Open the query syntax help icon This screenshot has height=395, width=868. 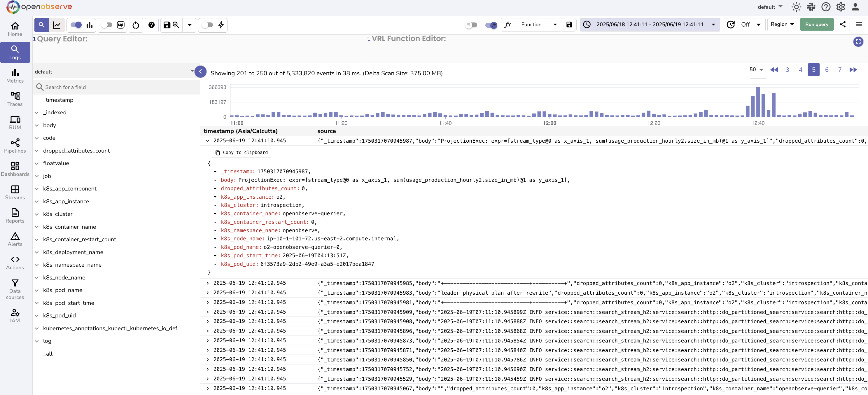pos(152,25)
